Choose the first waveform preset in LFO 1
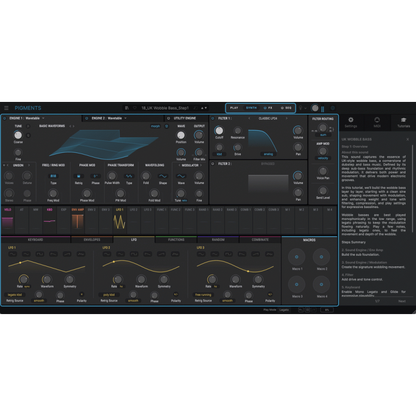This screenshot has width=416, height=416. pos(12,254)
